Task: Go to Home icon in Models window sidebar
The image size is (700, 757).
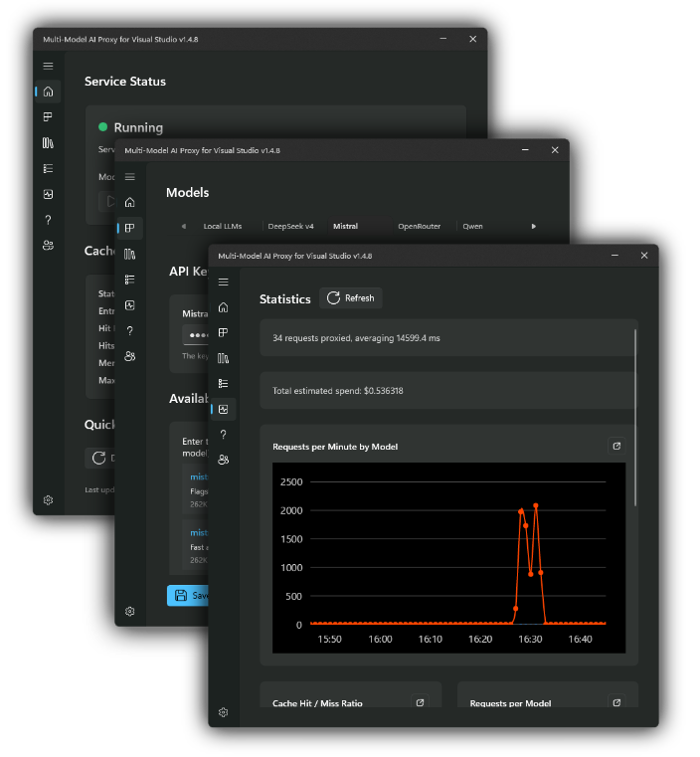Action: click(x=130, y=202)
